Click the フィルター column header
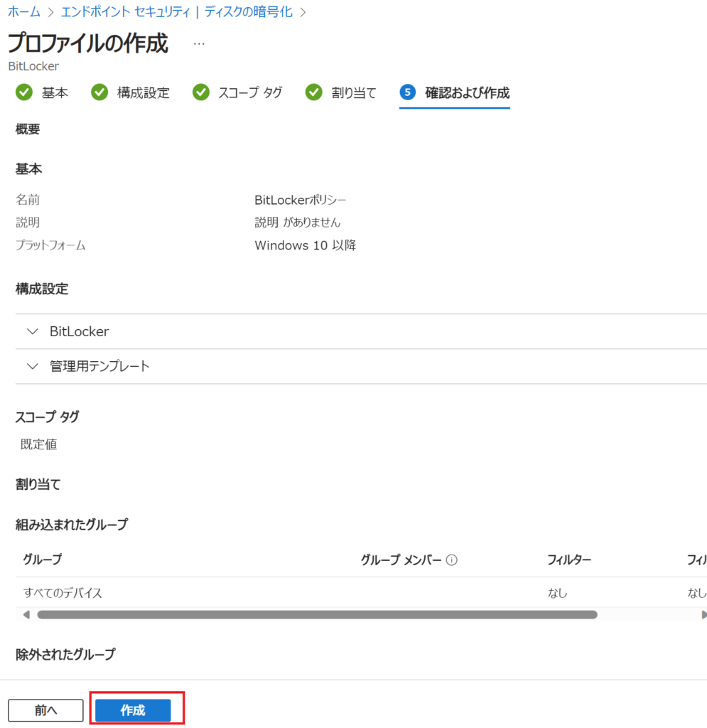 [x=569, y=560]
